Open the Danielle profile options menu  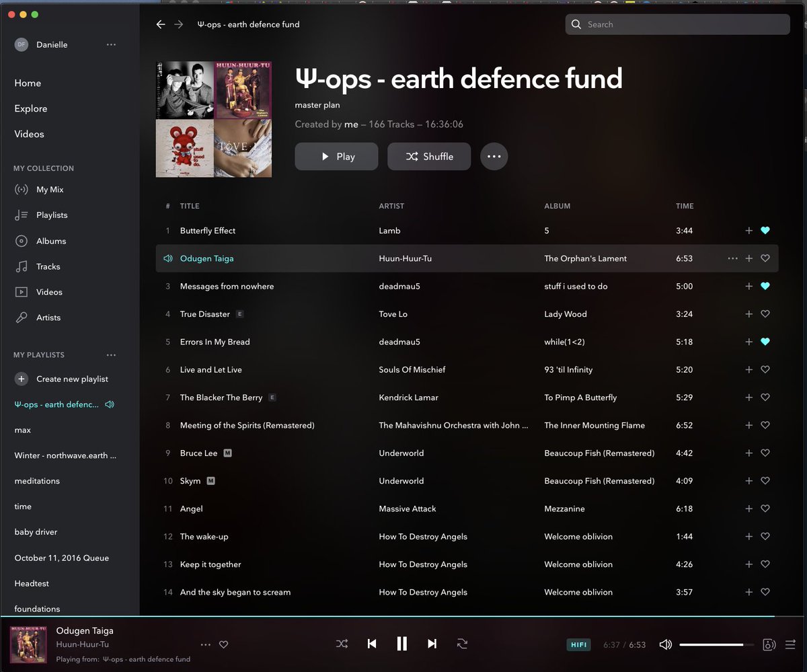pyautogui.click(x=111, y=44)
